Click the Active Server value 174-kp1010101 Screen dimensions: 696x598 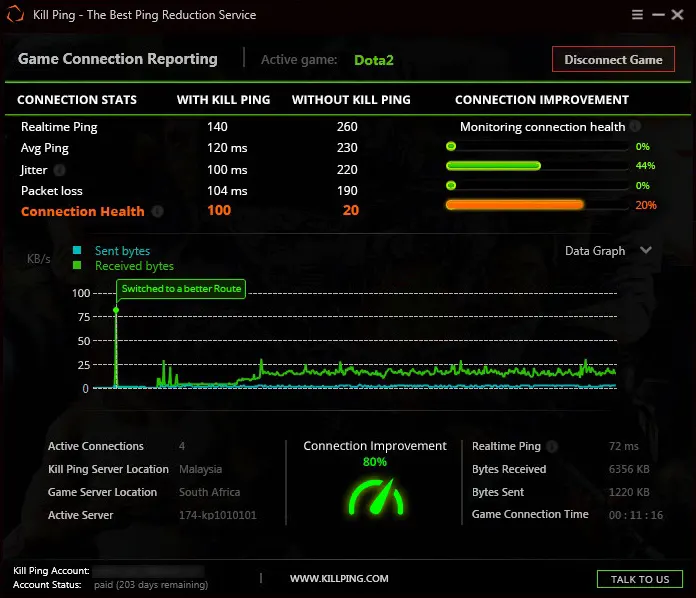218,515
